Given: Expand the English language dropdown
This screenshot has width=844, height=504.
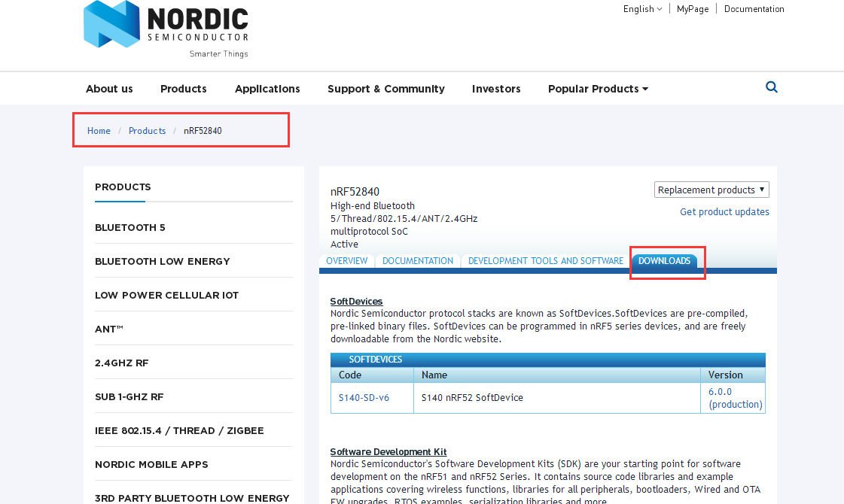Looking at the screenshot, I should pos(642,9).
